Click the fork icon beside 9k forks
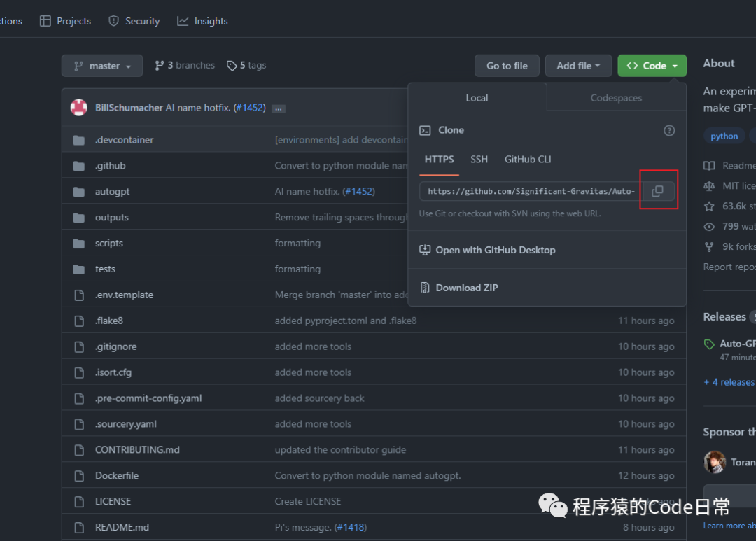The width and height of the screenshot is (756, 541). pyautogui.click(x=709, y=247)
